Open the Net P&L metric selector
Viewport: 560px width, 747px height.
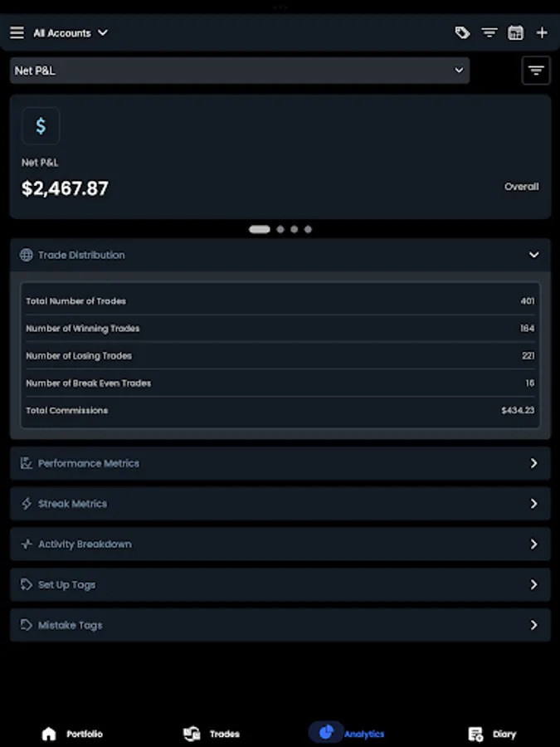pos(239,71)
